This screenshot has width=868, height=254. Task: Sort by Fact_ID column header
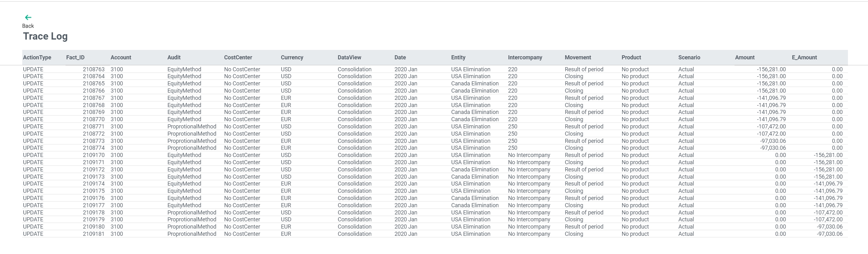click(x=76, y=57)
